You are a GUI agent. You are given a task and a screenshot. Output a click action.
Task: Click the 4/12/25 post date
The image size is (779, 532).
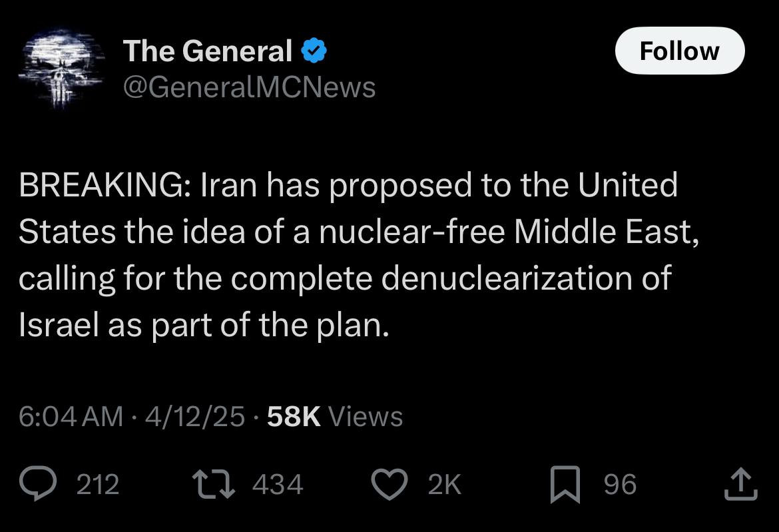coord(194,417)
